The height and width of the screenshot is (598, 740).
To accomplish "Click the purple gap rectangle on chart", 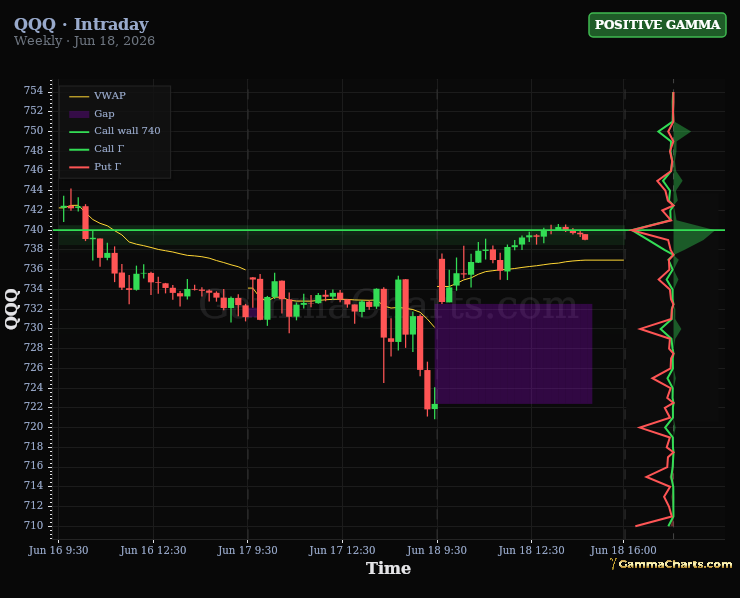I will (513, 354).
